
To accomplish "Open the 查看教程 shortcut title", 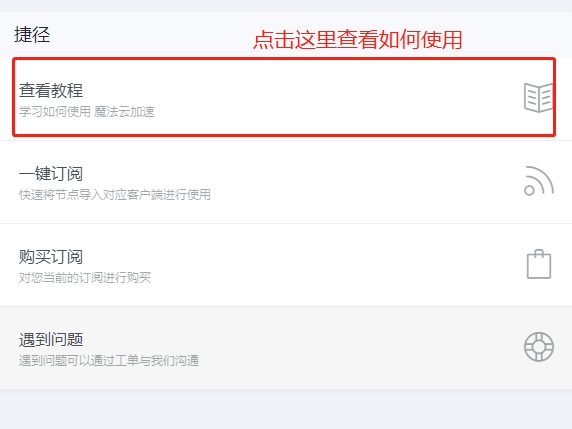I will coord(51,90).
